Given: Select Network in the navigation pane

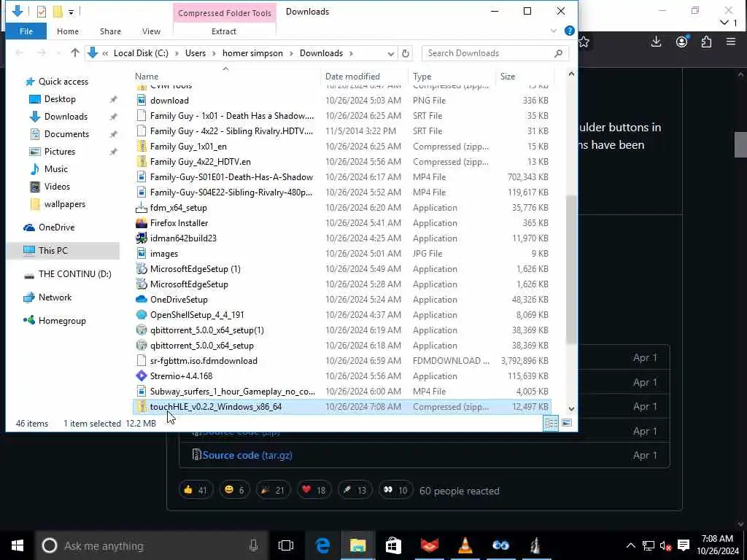Looking at the screenshot, I should (x=55, y=297).
